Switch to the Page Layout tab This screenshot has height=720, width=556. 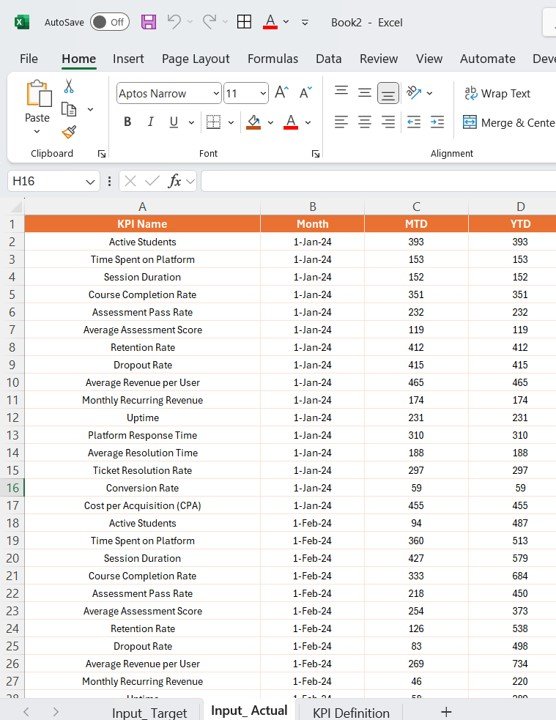click(196, 59)
